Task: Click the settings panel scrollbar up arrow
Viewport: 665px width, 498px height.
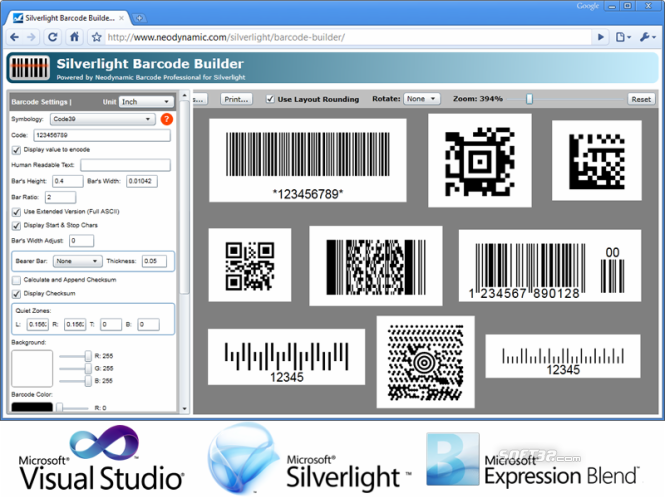Action: click(x=184, y=95)
